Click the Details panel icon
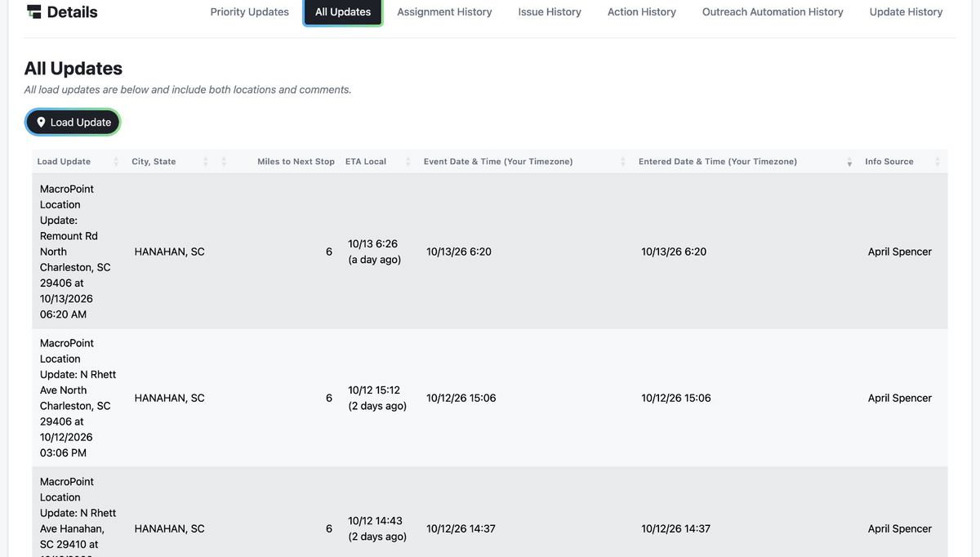This screenshot has height=557, width=980. 33,12
